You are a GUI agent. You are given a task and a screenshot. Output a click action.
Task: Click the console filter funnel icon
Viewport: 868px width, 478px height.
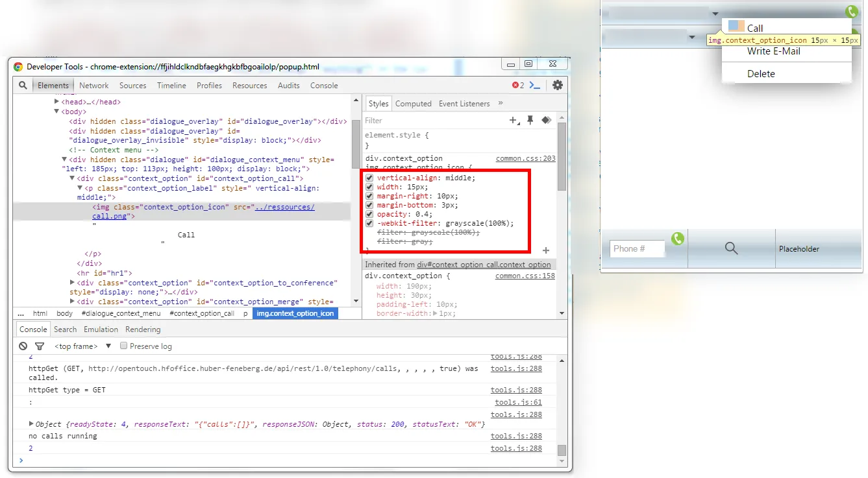pos(39,346)
